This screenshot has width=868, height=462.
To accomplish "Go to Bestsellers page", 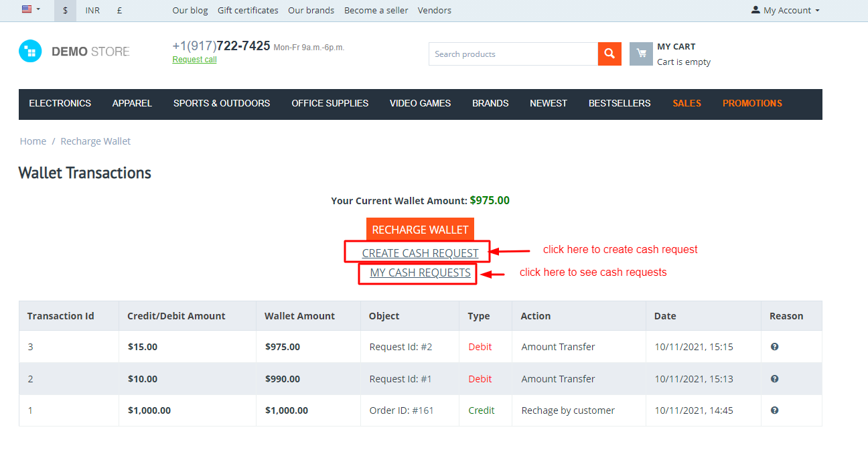I will 620,103.
